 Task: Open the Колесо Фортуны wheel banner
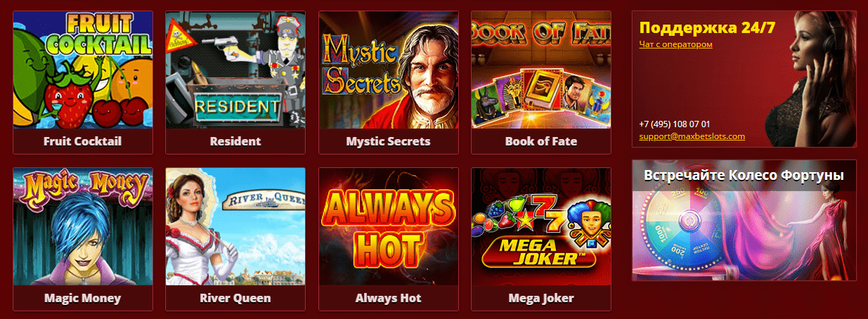click(744, 220)
